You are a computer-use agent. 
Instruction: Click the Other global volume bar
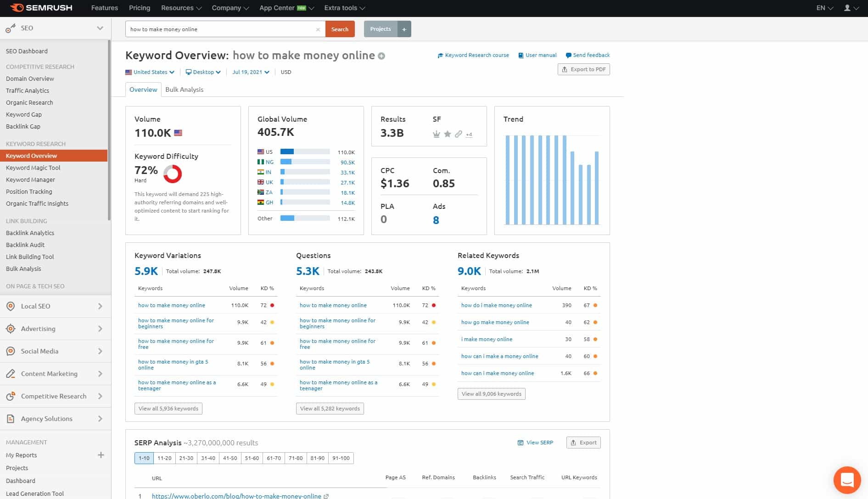pyautogui.click(x=305, y=218)
